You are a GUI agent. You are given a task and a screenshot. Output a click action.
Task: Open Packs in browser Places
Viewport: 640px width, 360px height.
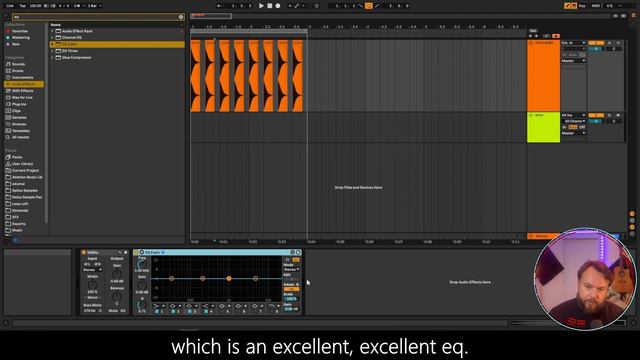pos(17,157)
